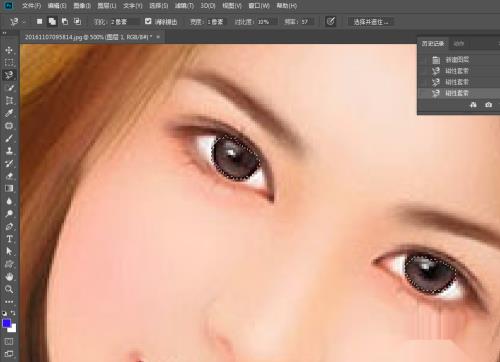
Task: Open the 帮助(H) menu
Action: [x=286, y=6]
